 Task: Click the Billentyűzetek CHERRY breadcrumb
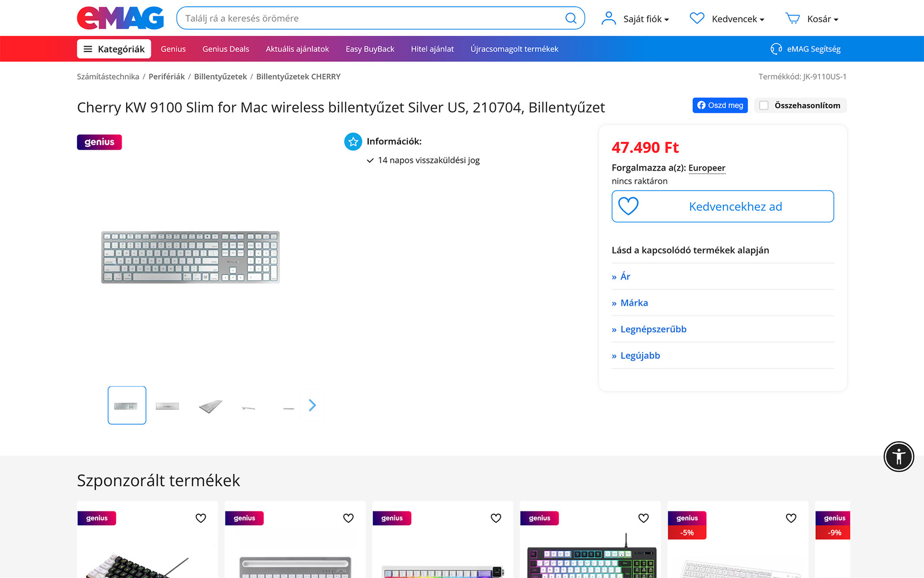[x=298, y=77]
